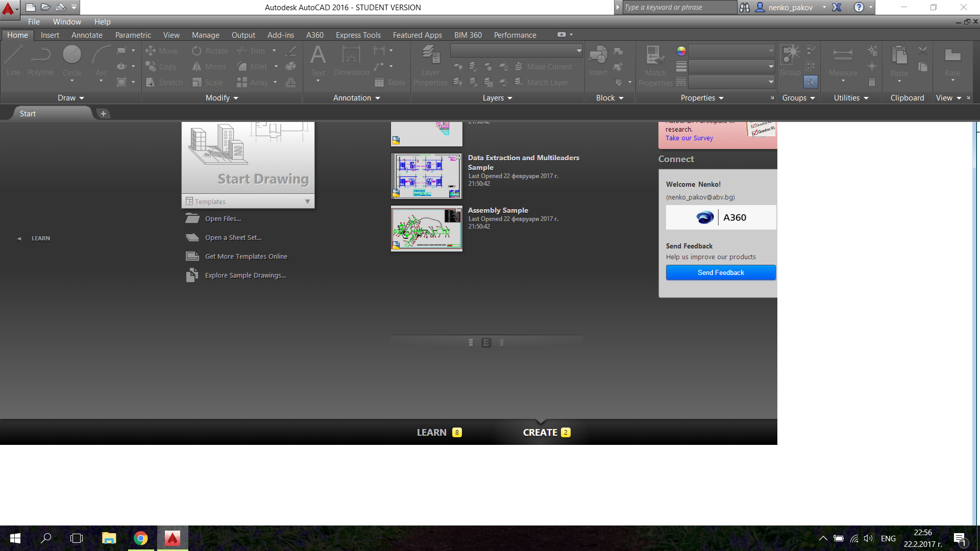Expand the Templates dropdown
The image size is (980, 551).
tap(307, 202)
